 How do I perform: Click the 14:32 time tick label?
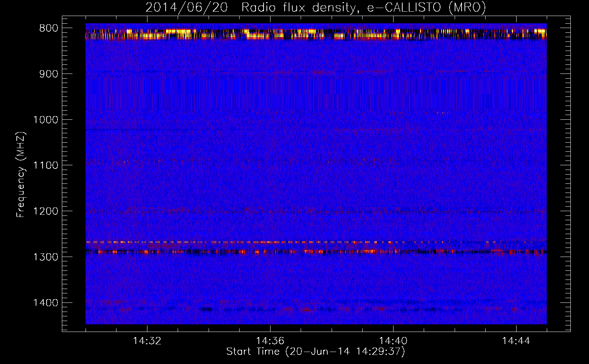coord(147,341)
